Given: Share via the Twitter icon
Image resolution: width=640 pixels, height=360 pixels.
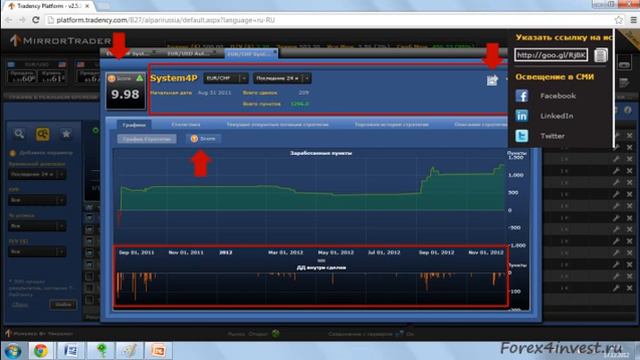Looking at the screenshot, I should click(x=522, y=136).
